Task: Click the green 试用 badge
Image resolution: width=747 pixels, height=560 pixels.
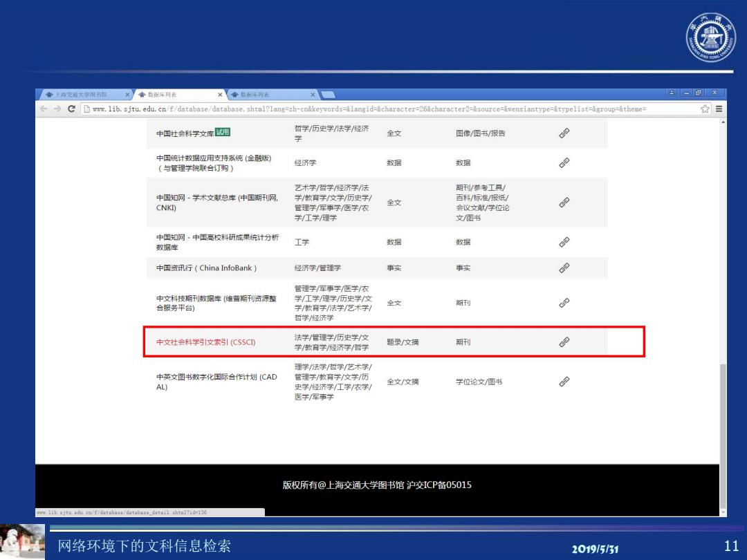Action: tap(223, 132)
